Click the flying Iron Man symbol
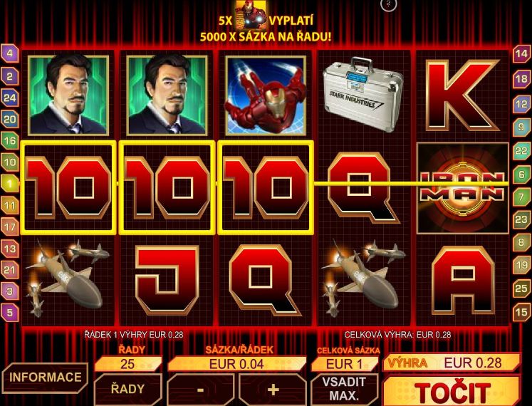532x406 pixels. click(266, 95)
